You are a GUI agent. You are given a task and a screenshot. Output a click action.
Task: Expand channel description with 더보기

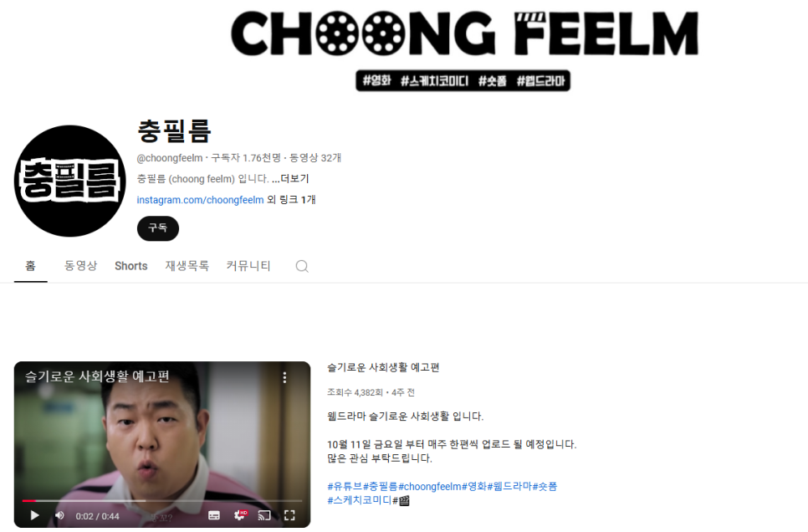(290, 179)
